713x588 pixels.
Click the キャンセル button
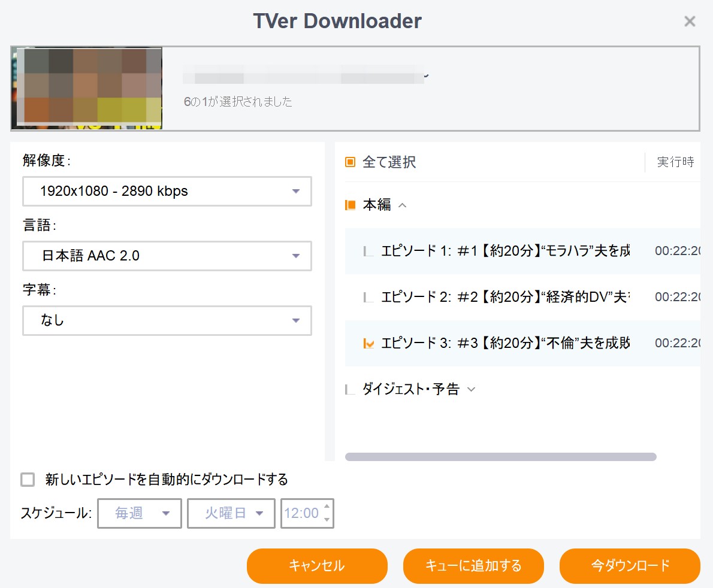(x=317, y=566)
